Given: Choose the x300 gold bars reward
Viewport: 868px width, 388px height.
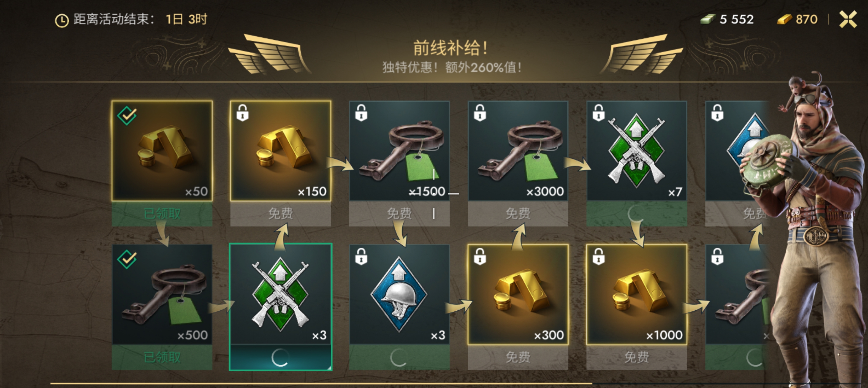Looking at the screenshot, I should [x=518, y=294].
